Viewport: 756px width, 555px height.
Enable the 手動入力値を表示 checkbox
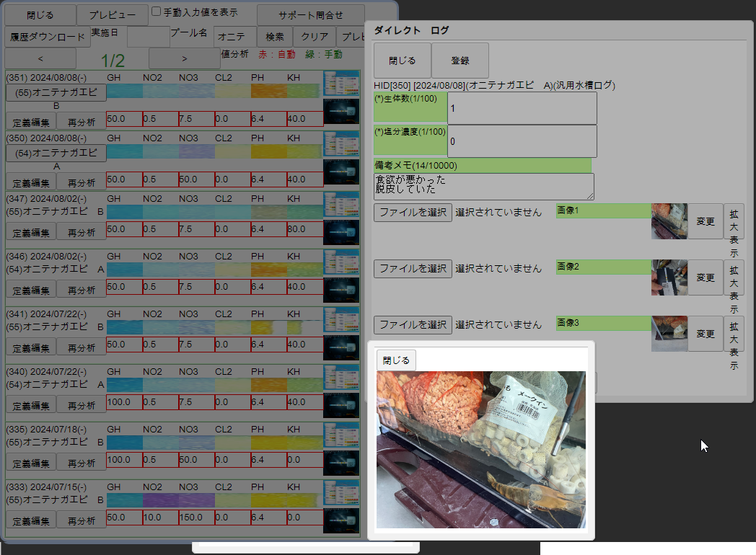tap(157, 12)
